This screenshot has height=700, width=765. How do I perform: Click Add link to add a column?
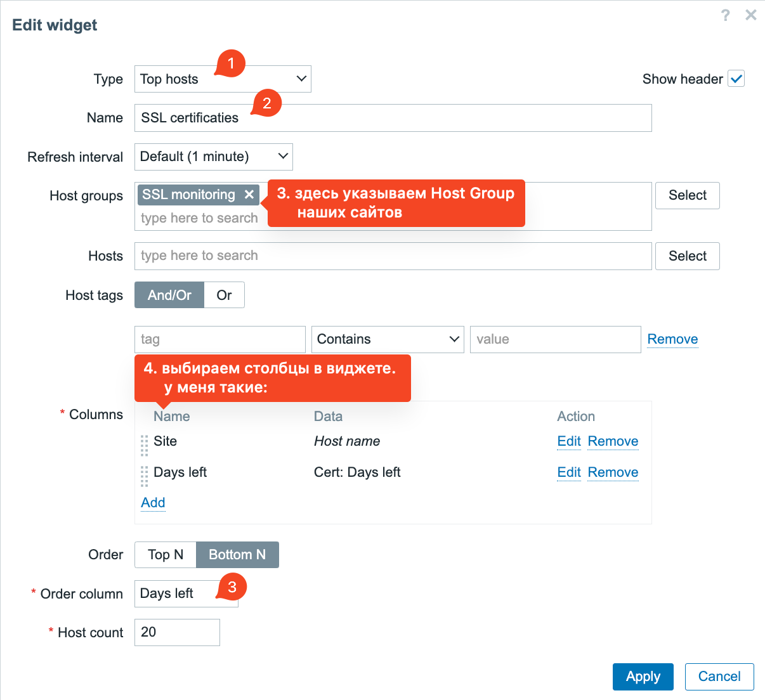(x=153, y=503)
